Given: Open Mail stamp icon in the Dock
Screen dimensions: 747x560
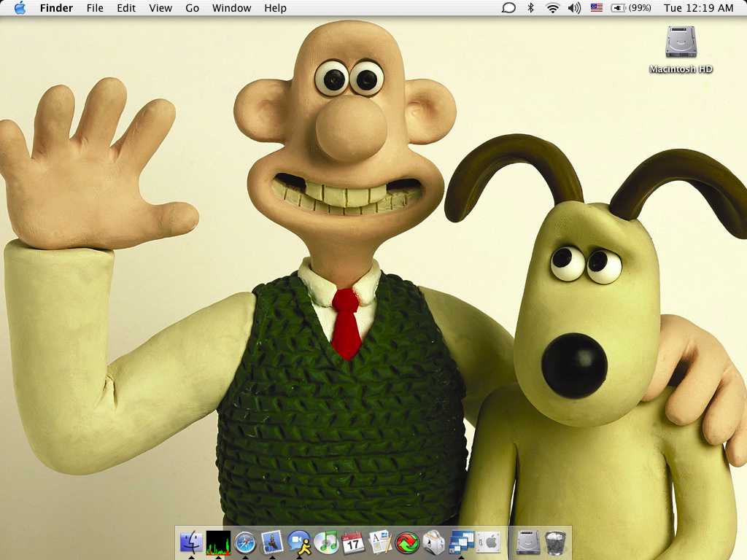Looking at the screenshot, I should click(x=273, y=542).
